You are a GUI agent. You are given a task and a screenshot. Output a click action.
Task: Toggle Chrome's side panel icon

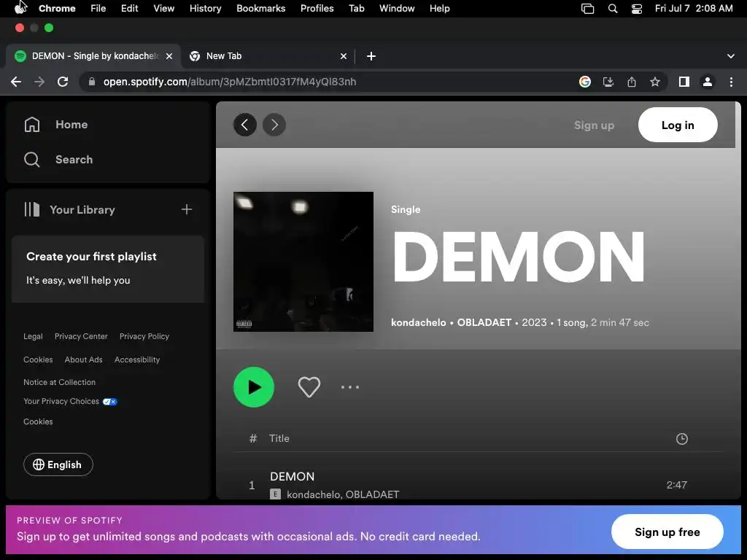coord(684,82)
